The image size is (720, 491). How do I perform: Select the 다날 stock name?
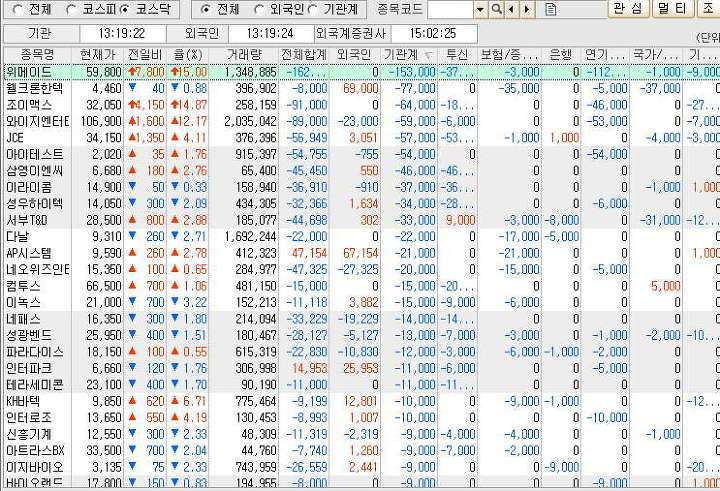tap(17, 237)
